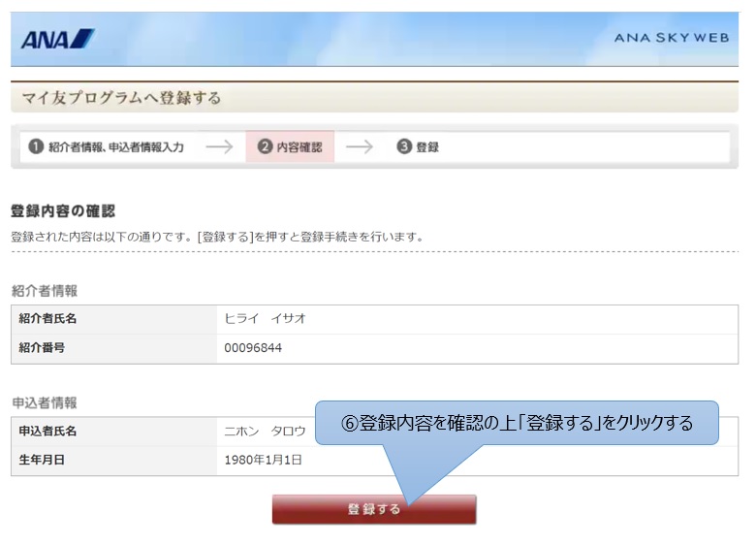
Task: Select step 3 登録
Action: point(418,146)
